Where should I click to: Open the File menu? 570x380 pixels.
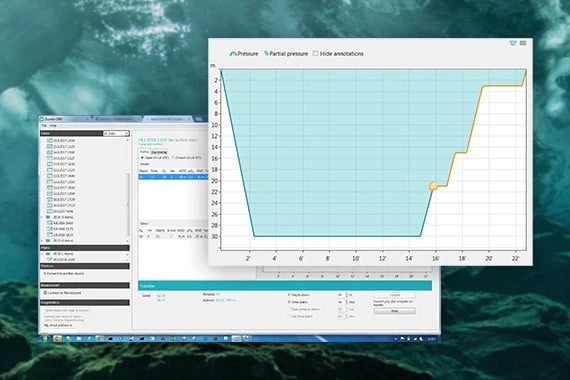(44, 126)
